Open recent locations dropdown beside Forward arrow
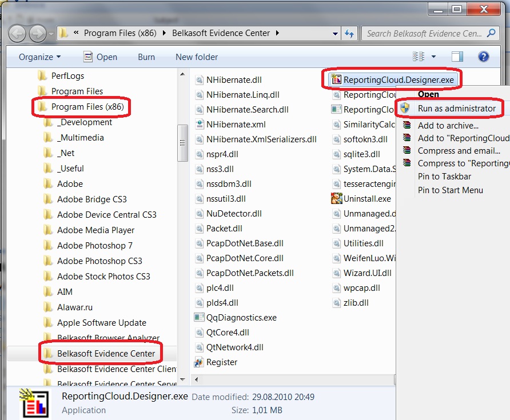 click(x=51, y=34)
